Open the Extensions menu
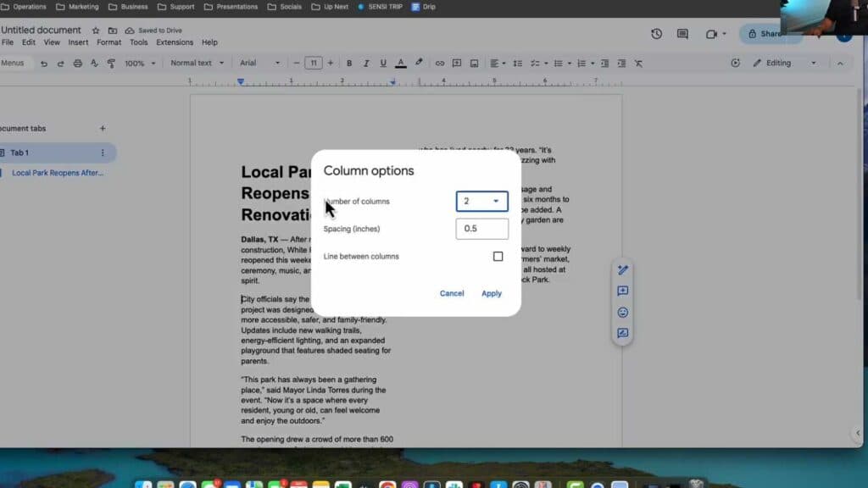868x488 pixels. point(175,42)
